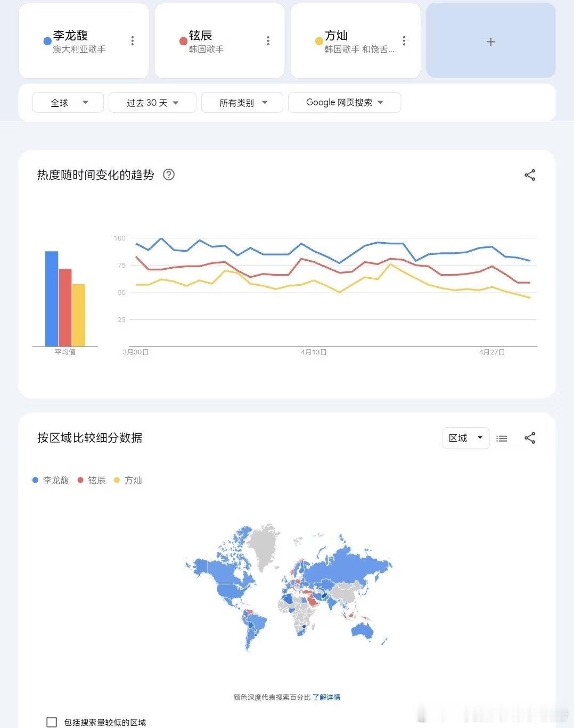Click red dot of 铉辰 term
Viewport: 574px width, 728px height.
click(x=183, y=41)
